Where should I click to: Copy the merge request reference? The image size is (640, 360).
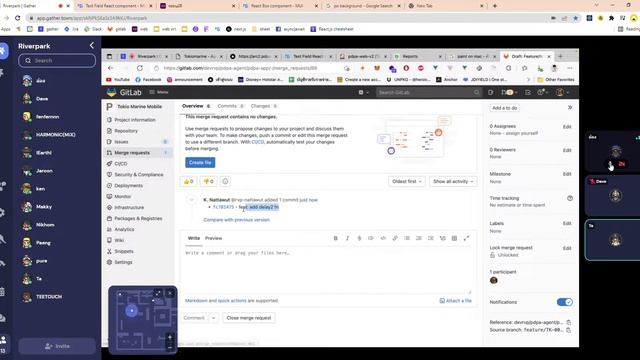pos(569,322)
